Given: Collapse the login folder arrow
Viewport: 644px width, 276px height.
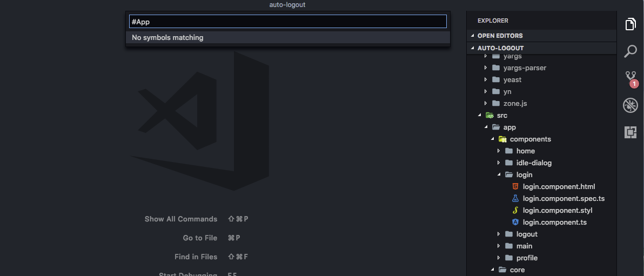Looking at the screenshot, I should (499, 174).
